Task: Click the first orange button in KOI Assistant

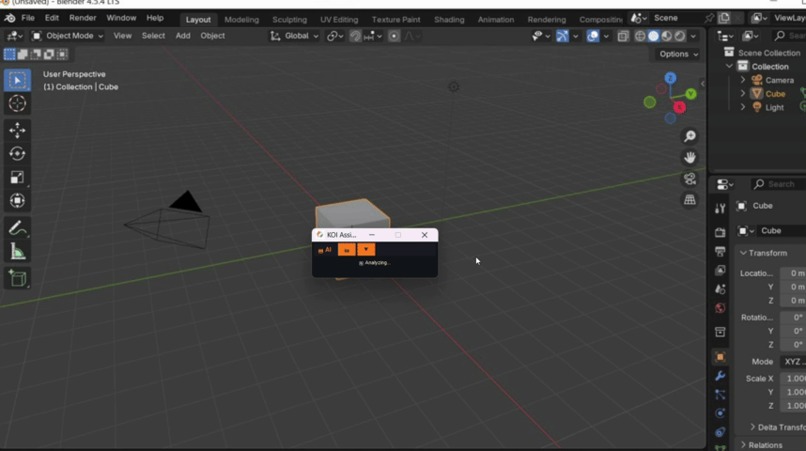Action: tap(346, 250)
